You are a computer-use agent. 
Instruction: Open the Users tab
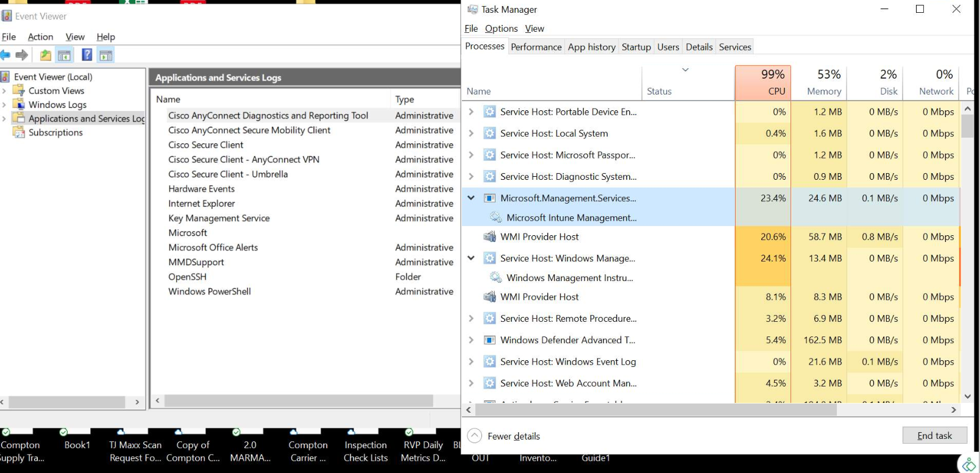point(668,47)
